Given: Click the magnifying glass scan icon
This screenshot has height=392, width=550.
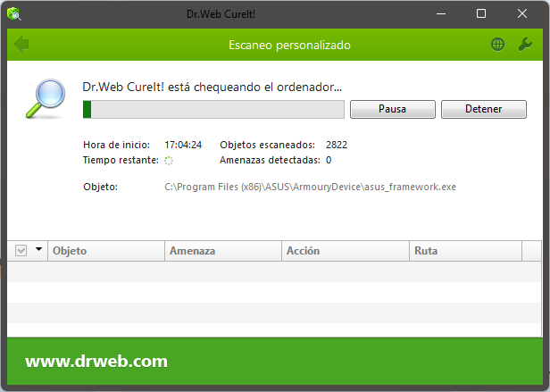Looking at the screenshot, I should tap(46, 98).
